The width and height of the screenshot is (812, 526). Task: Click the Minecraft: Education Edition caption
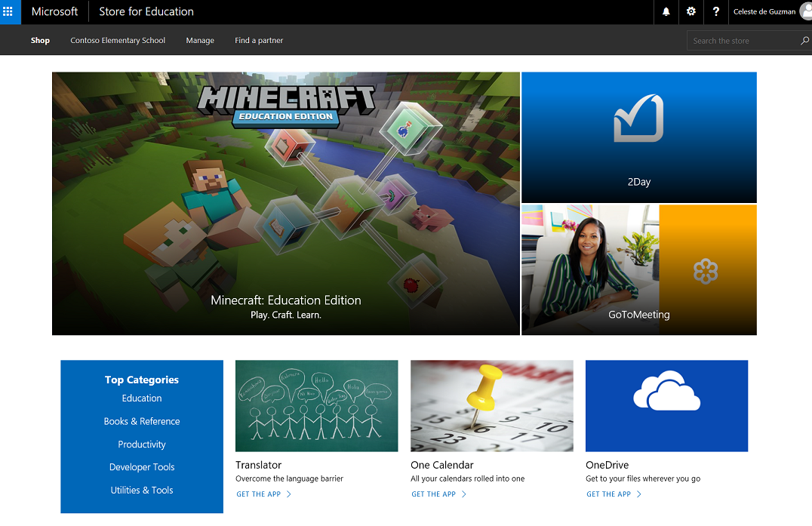pos(286,300)
